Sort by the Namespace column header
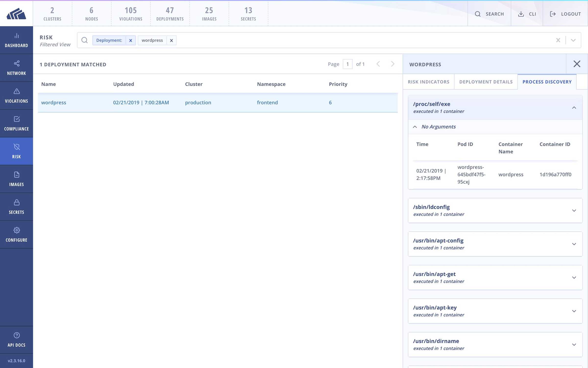The width and height of the screenshot is (588, 368). coord(271,84)
